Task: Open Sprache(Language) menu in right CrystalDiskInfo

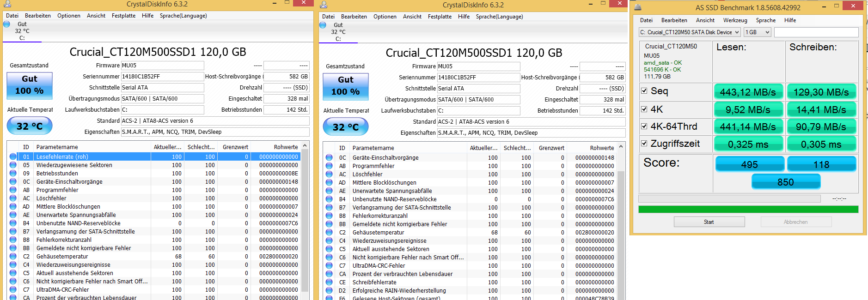Action: coord(500,17)
